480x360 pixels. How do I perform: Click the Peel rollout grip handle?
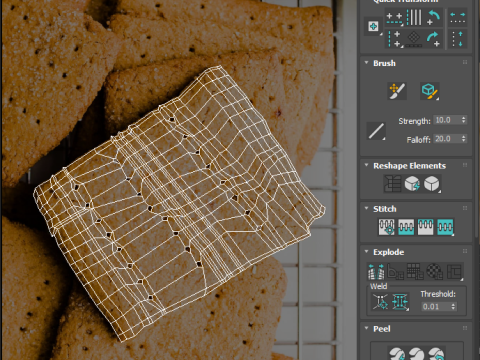pos(465,328)
